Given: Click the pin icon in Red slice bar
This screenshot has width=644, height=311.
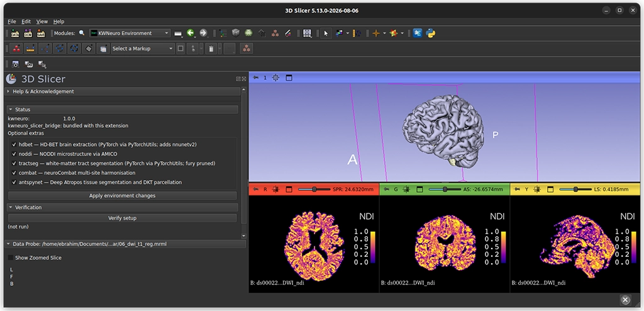Looking at the screenshot, I should [x=255, y=189].
